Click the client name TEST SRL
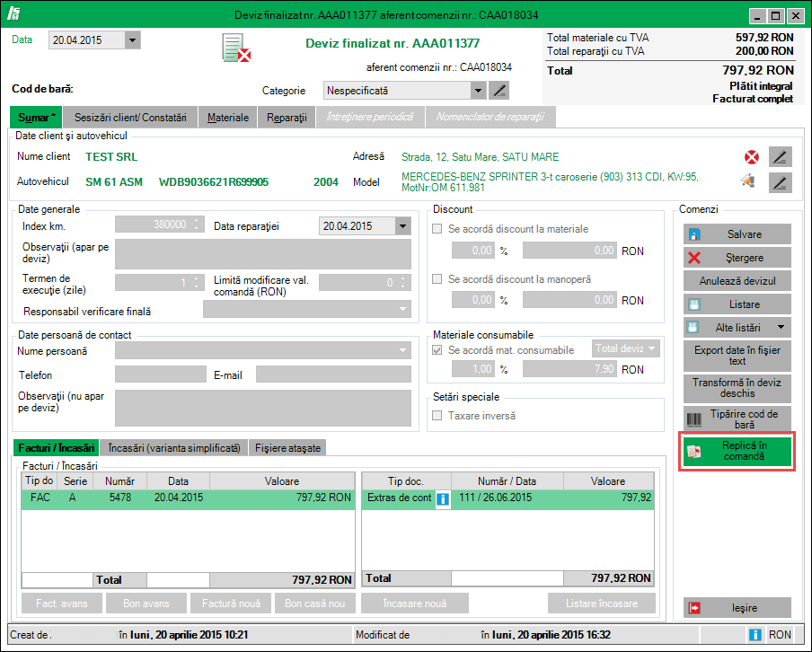 (x=111, y=157)
